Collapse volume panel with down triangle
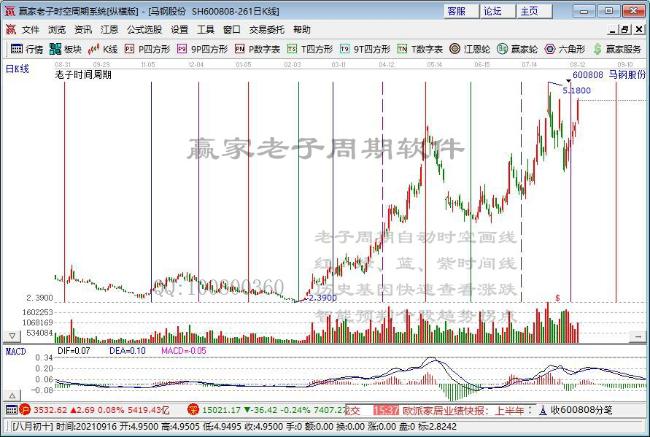 pos(12,335)
